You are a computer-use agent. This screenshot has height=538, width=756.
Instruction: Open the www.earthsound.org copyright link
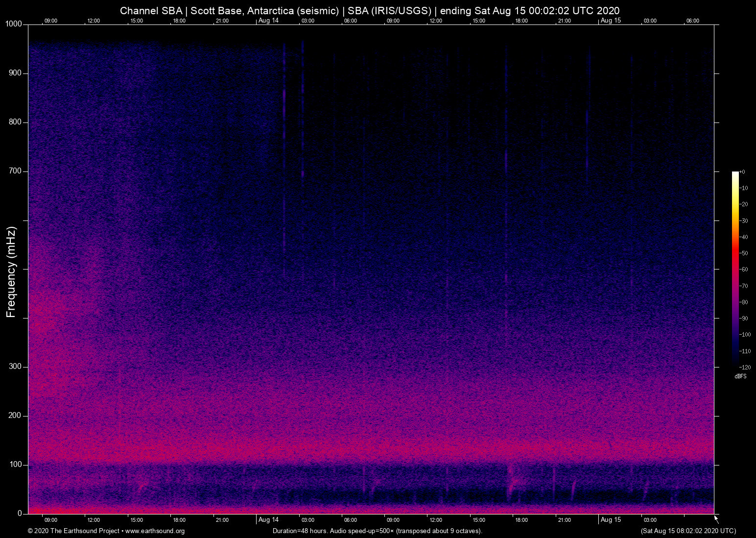[x=154, y=531]
